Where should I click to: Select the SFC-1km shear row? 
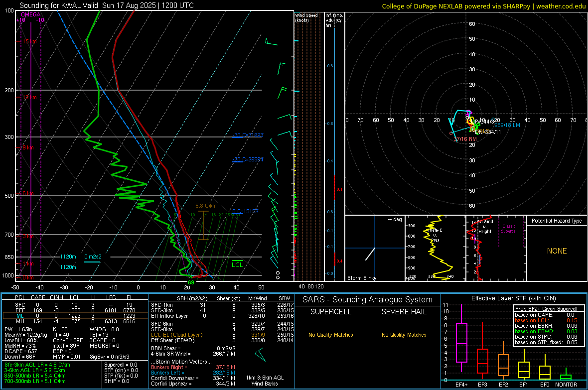click(x=222, y=305)
